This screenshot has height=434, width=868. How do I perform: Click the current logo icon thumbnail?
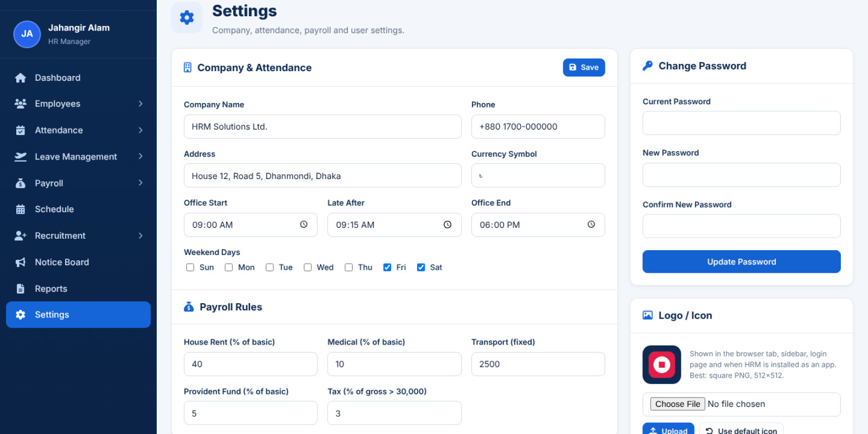click(662, 365)
